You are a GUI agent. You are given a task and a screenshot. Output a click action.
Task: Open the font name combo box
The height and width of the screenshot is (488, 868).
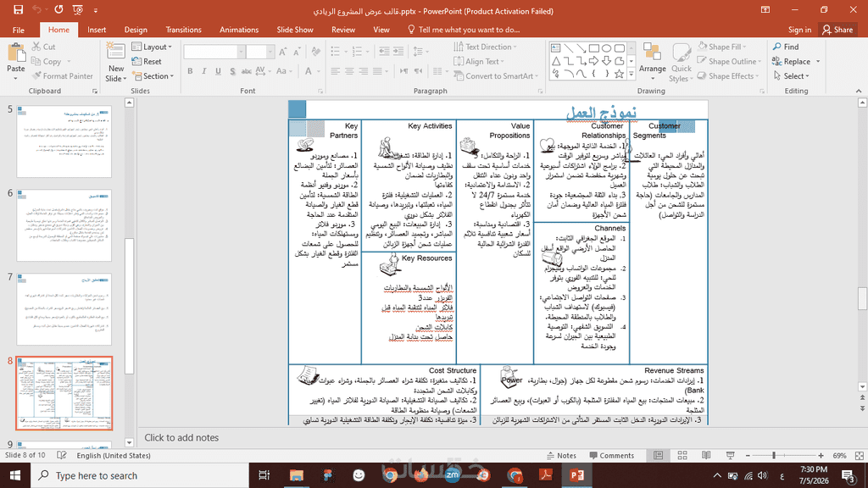tap(214, 52)
